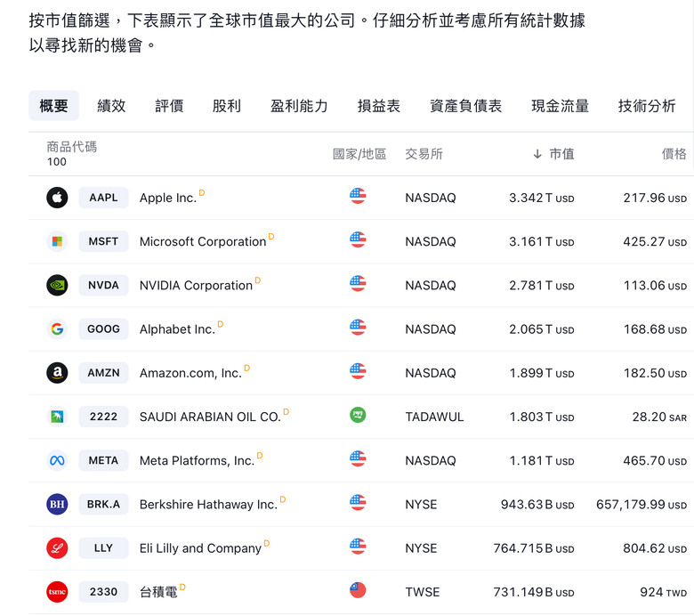
Task: Click the US flag in the Alphabet row
Action: pos(358,328)
